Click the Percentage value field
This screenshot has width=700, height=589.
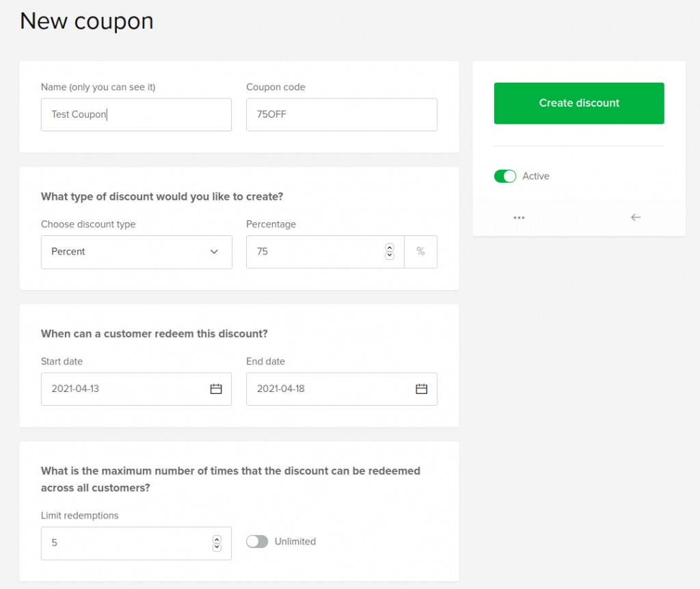coord(314,252)
